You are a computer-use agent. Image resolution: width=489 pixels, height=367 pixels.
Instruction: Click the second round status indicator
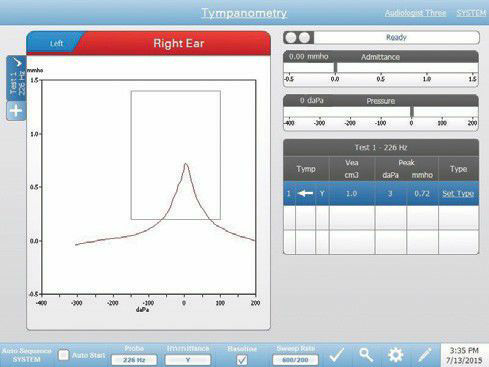[x=304, y=38]
